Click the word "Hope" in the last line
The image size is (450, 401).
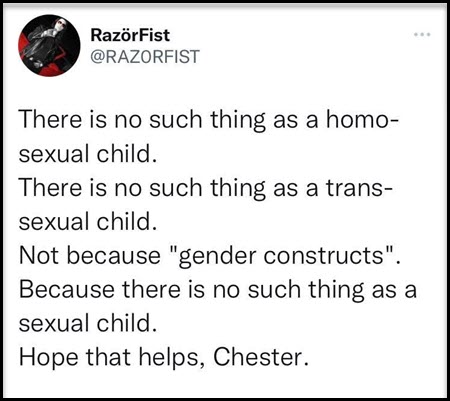click(x=49, y=358)
